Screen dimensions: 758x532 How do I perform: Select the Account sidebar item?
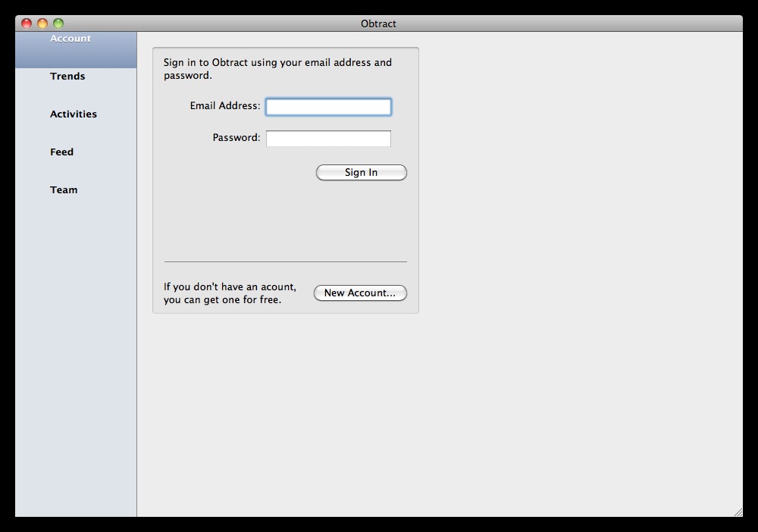click(76, 50)
